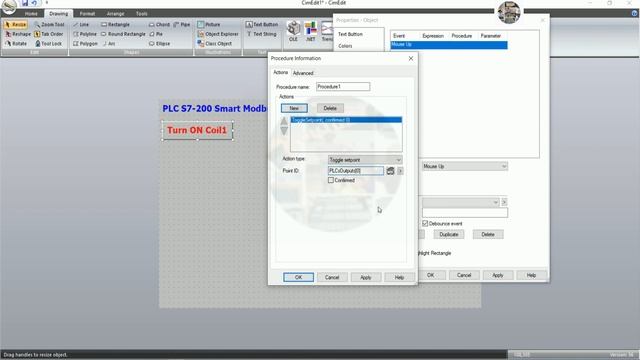The width and height of the screenshot is (640, 360).
Task: Select the Chord shape tool
Action: pos(159,24)
